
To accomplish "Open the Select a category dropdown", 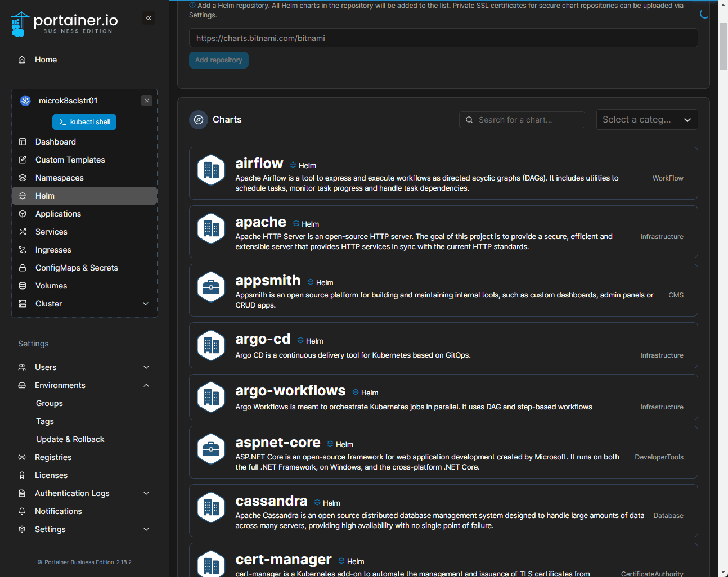I will click(646, 120).
